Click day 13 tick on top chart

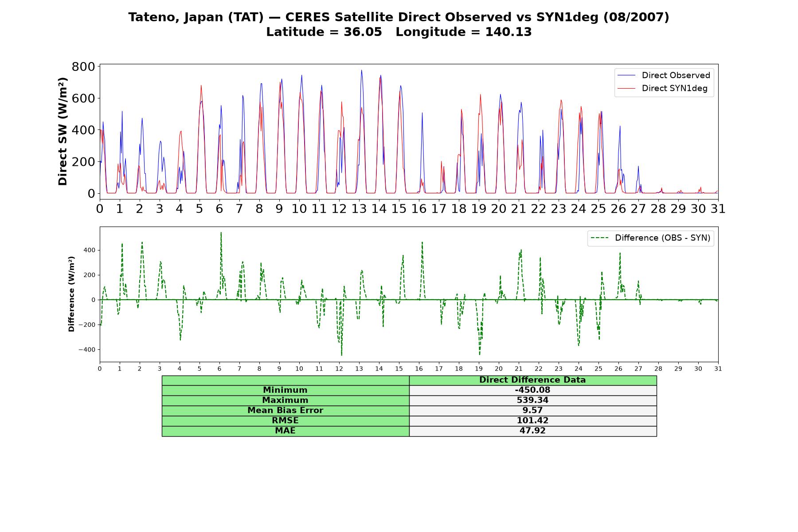[359, 209]
